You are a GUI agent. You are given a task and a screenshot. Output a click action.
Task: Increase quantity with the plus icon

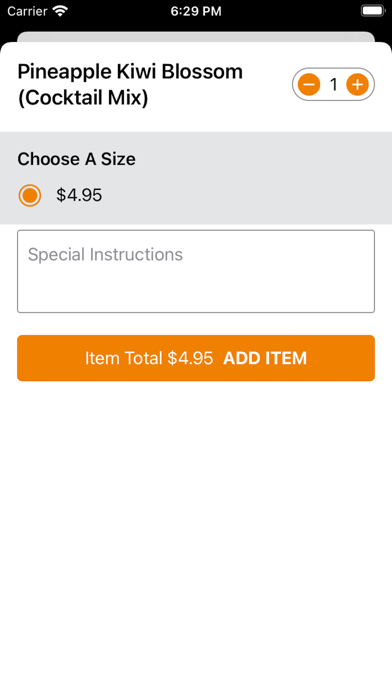point(357,84)
